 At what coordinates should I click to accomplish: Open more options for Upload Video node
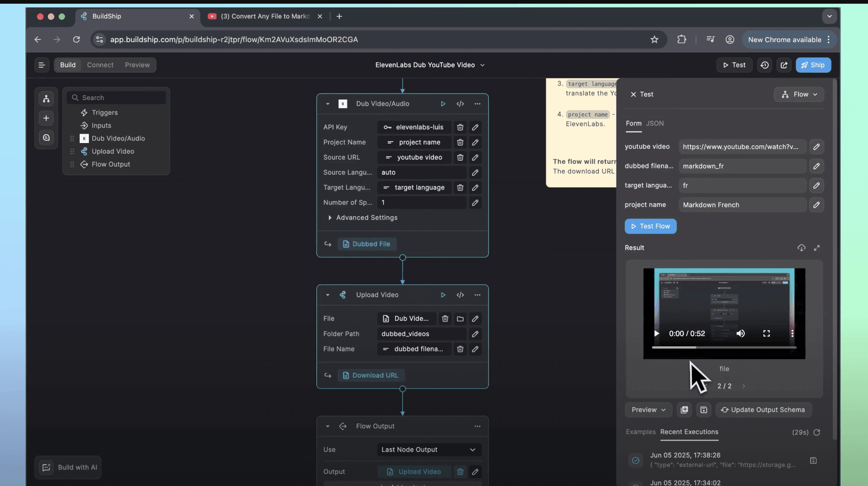click(478, 295)
